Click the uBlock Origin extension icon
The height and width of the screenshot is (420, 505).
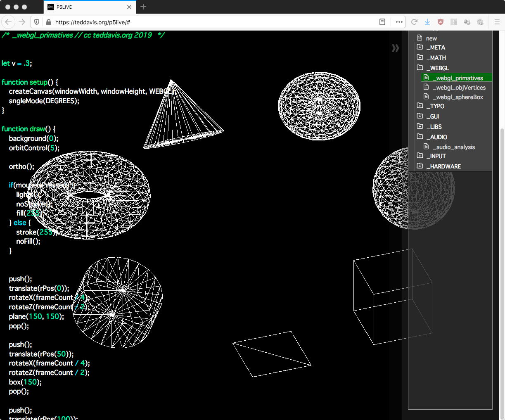coord(441,22)
